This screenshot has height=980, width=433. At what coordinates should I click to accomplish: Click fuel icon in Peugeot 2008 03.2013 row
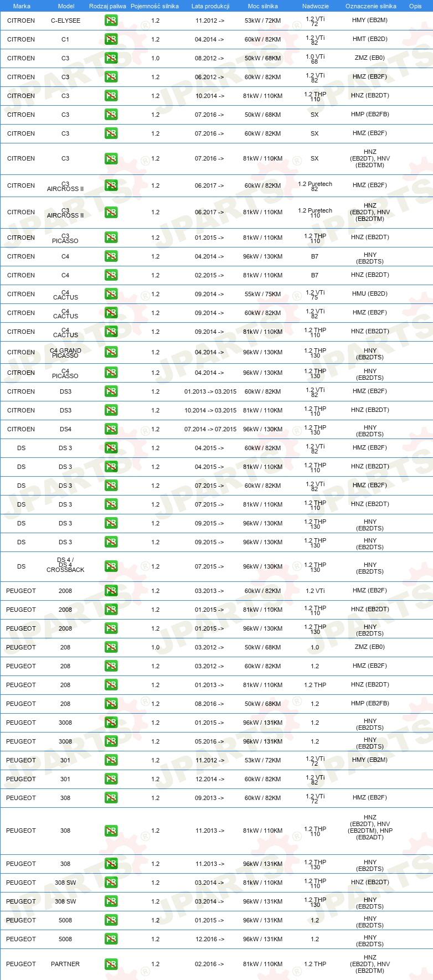click(111, 591)
